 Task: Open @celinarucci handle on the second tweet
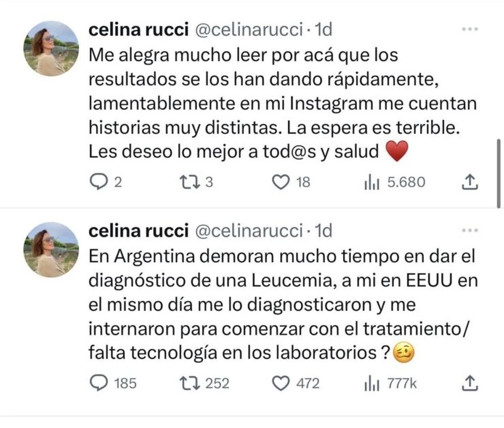click(249, 230)
